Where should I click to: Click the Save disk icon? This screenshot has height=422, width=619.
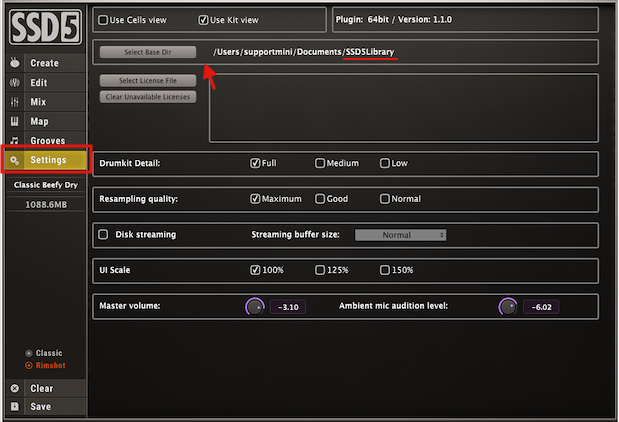pos(14,407)
